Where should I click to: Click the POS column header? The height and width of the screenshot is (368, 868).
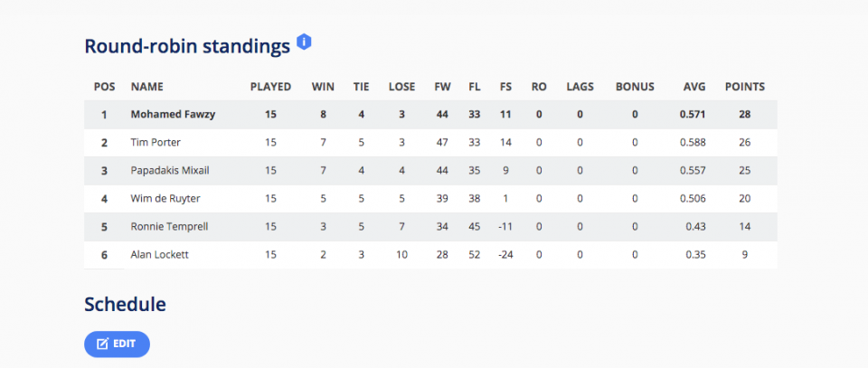[x=105, y=87]
